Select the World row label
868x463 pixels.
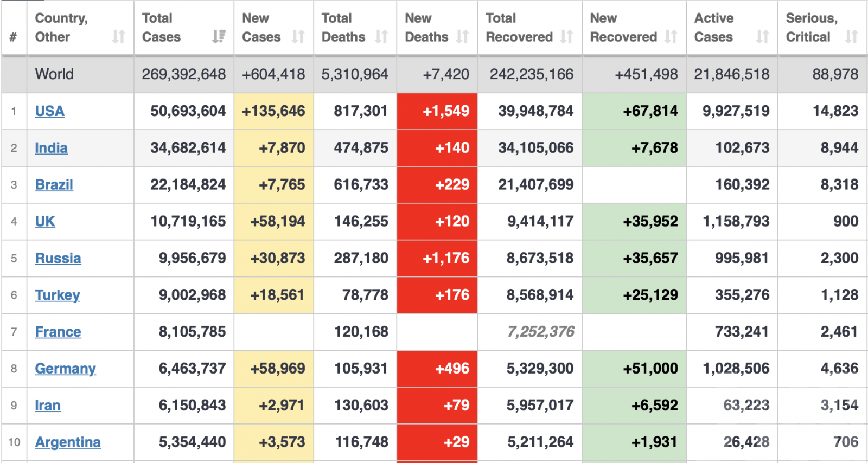(x=54, y=74)
